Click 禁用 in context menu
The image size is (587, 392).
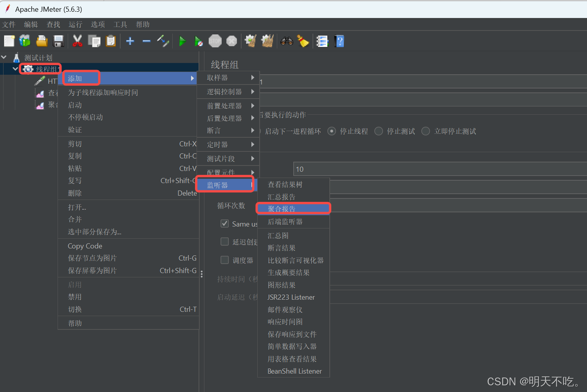point(128,297)
